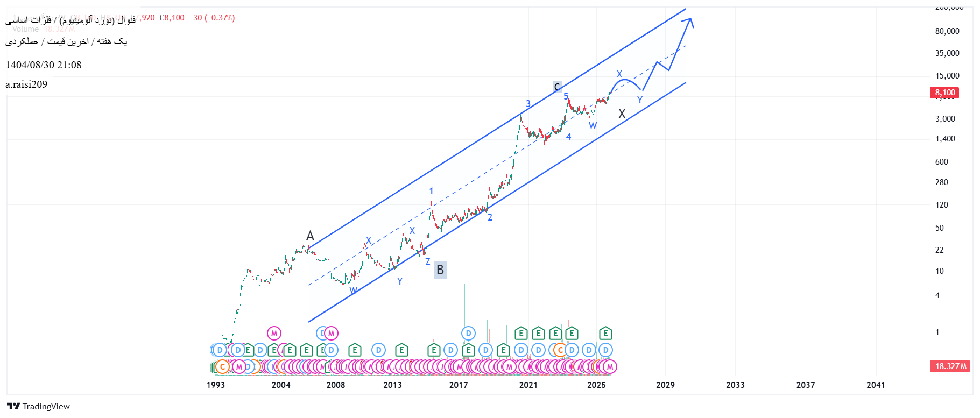Select the large black A wave label
980x418 pixels.
pyautogui.click(x=310, y=236)
